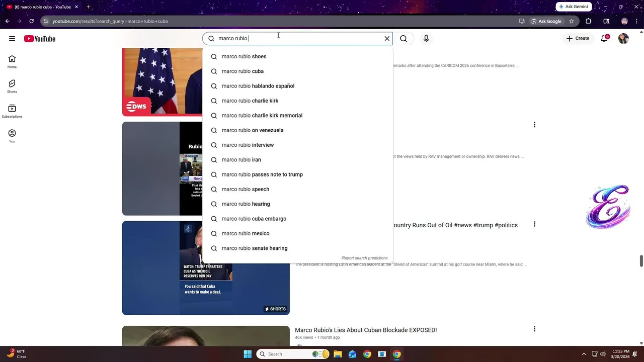Screen dimensions: 644x362
Task: Click the Ask Gemini button
Action: (574, 7)
